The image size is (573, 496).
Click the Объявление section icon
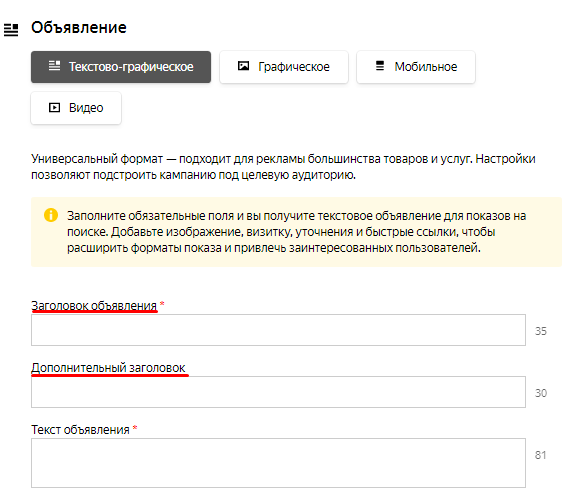11,30
